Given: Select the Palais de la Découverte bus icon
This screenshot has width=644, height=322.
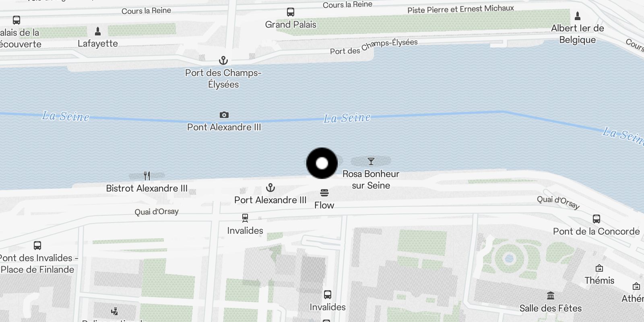Looking at the screenshot, I should [x=17, y=20].
